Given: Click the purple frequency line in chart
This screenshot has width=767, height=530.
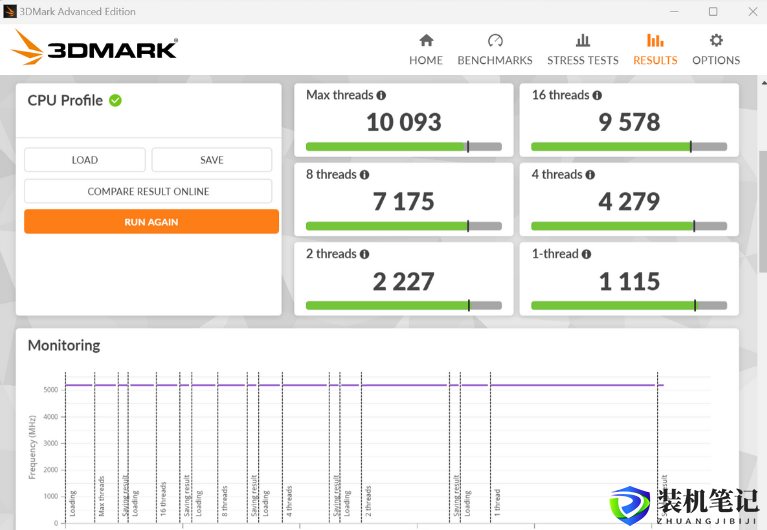Looking at the screenshot, I should click(364, 385).
